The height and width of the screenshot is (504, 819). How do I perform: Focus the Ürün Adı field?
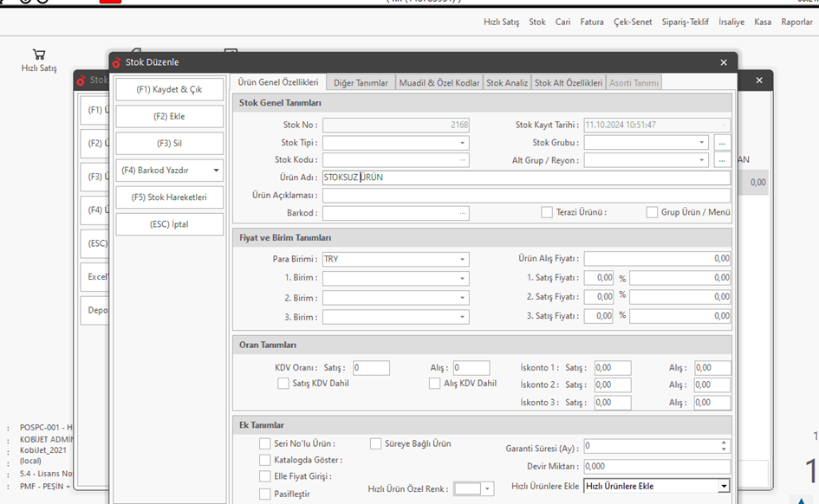point(526,178)
